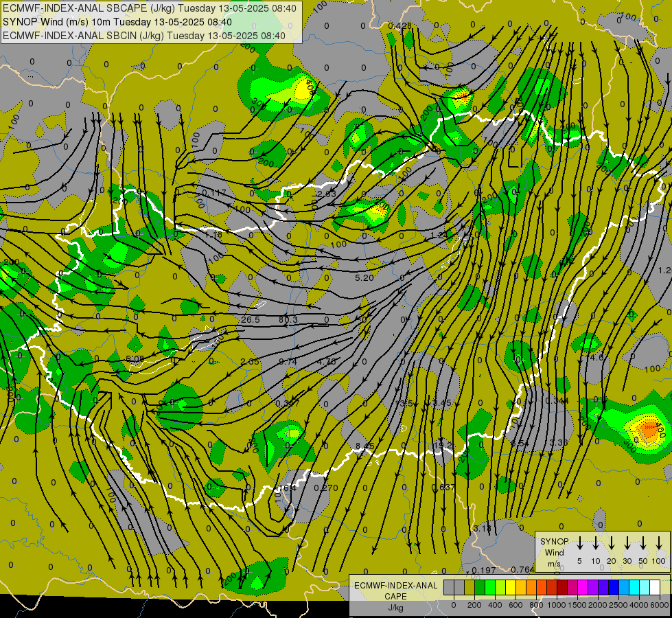
Task: Click the 2000 tick label in CAPE legend
Action: (598, 605)
